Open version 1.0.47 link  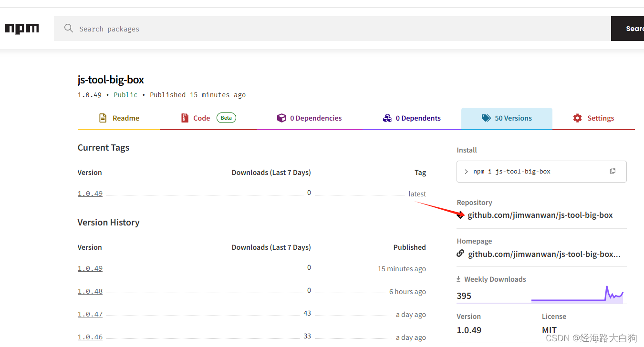click(x=90, y=314)
